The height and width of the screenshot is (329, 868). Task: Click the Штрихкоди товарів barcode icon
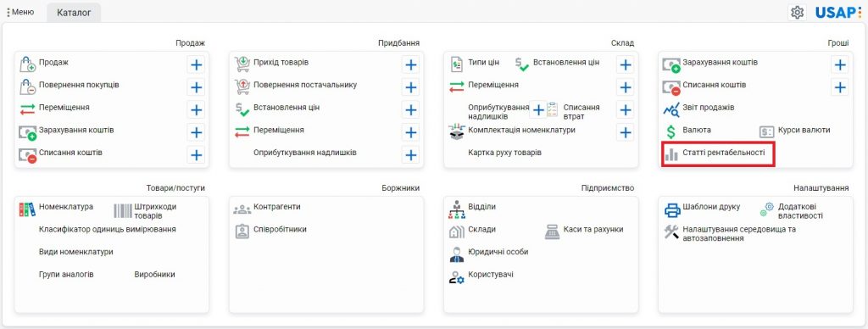coord(122,210)
